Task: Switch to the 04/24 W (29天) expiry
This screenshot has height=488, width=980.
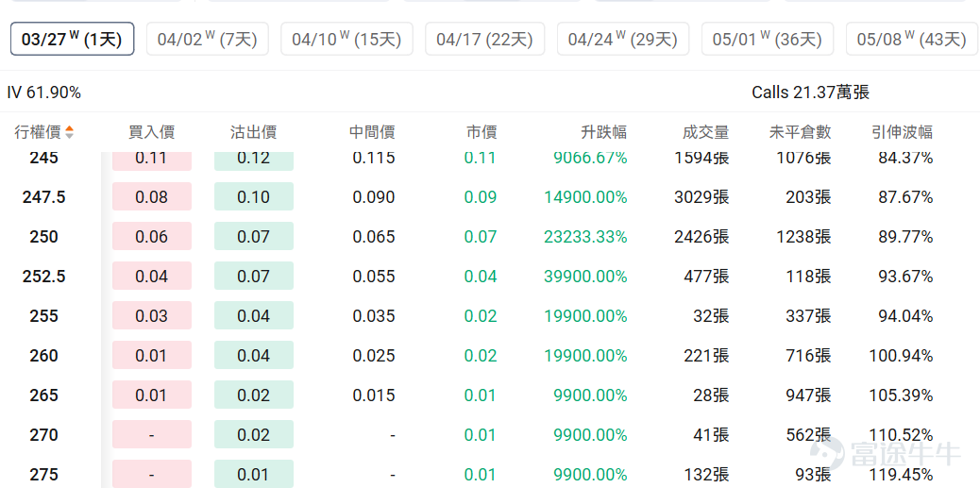Action: (622, 39)
